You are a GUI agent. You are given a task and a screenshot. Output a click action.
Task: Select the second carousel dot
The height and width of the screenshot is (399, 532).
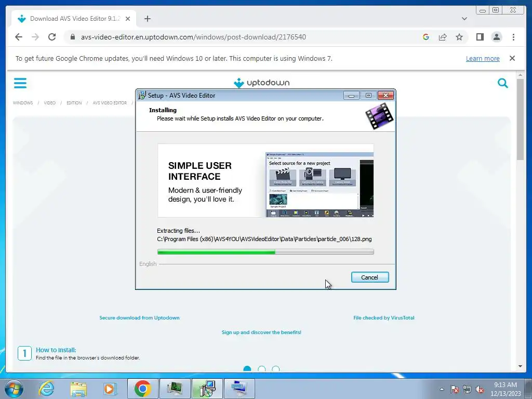[262, 369]
